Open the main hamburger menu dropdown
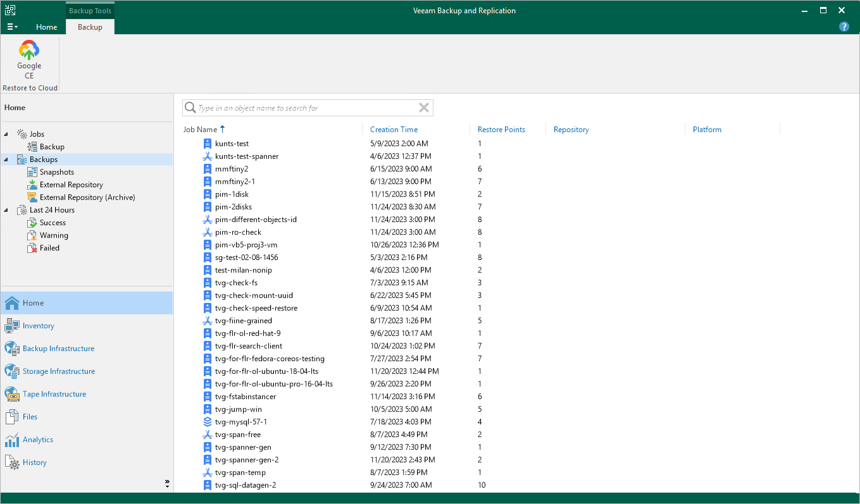The image size is (860, 504). click(x=12, y=27)
